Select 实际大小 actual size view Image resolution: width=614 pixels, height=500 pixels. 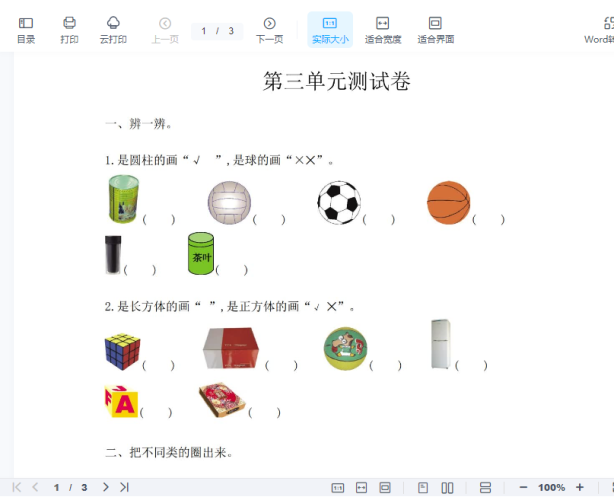(x=330, y=29)
